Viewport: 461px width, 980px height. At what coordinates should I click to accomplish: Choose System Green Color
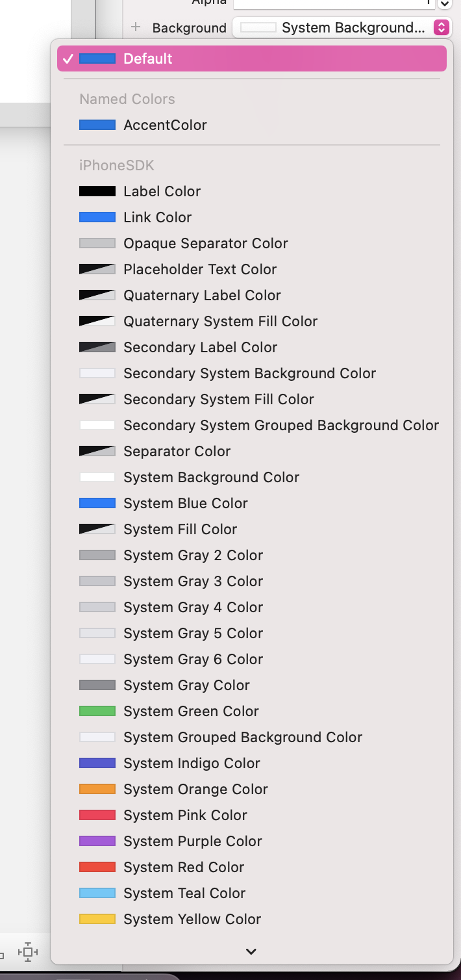[252, 711]
